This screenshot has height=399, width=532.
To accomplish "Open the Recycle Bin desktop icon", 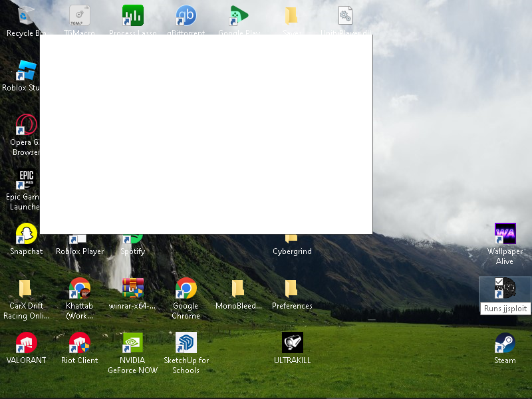I will 26,15.
